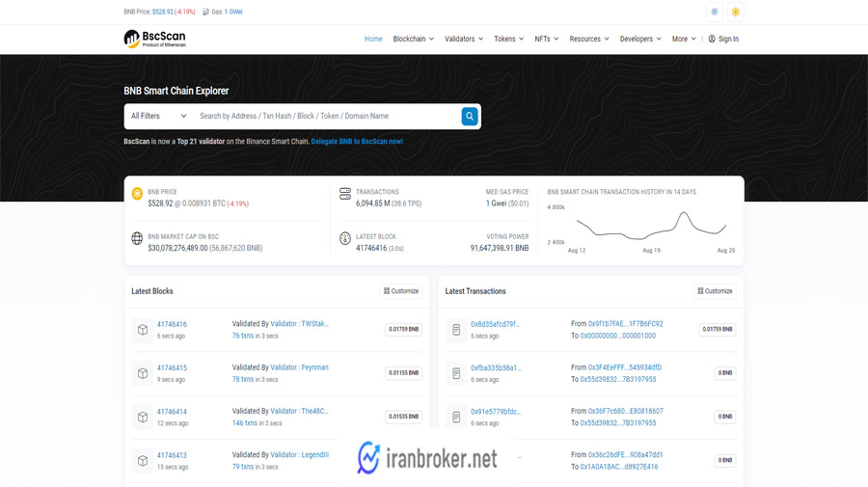
Task: Open block 41746415
Action: [x=172, y=368]
